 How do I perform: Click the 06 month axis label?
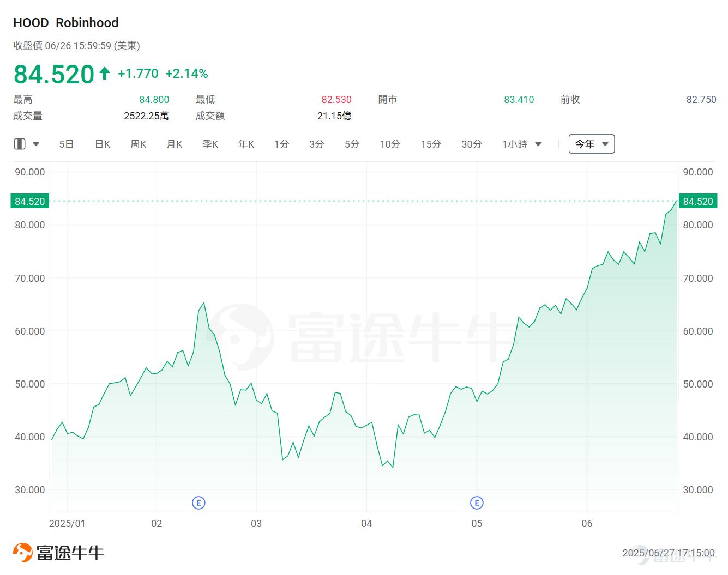click(x=587, y=524)
